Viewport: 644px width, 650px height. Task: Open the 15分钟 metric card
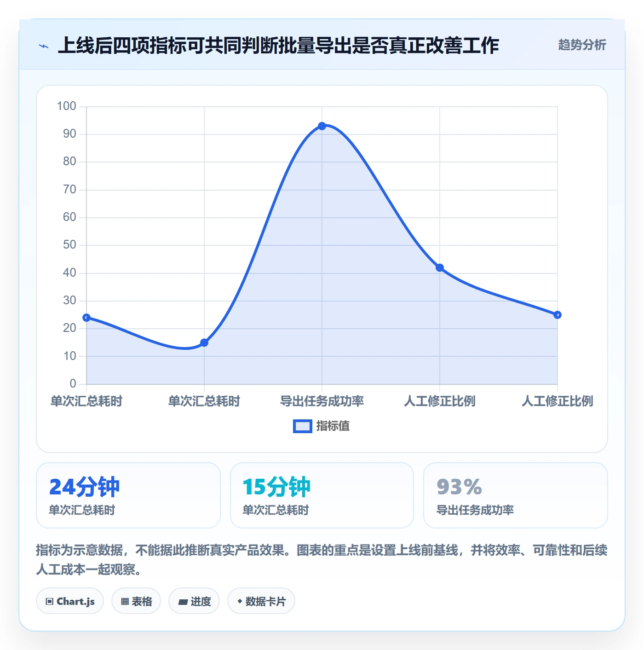tap(322, 495)
